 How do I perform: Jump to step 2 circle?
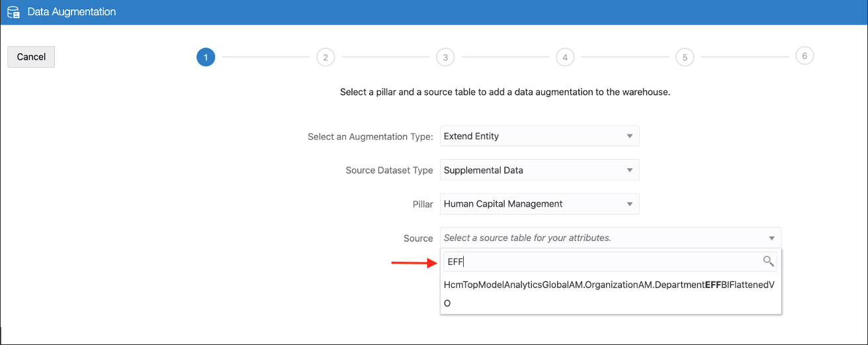tap(325, 58)
